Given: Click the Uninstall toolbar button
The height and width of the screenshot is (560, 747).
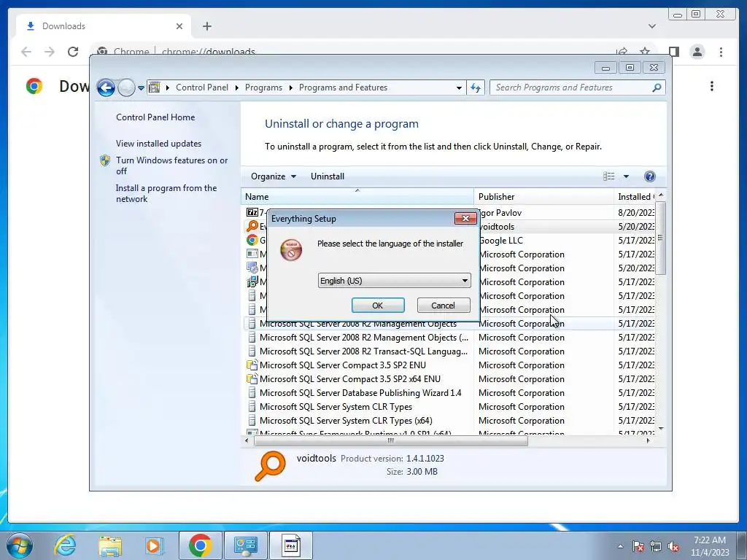Looking at the screenshot, I should point(328,176).
